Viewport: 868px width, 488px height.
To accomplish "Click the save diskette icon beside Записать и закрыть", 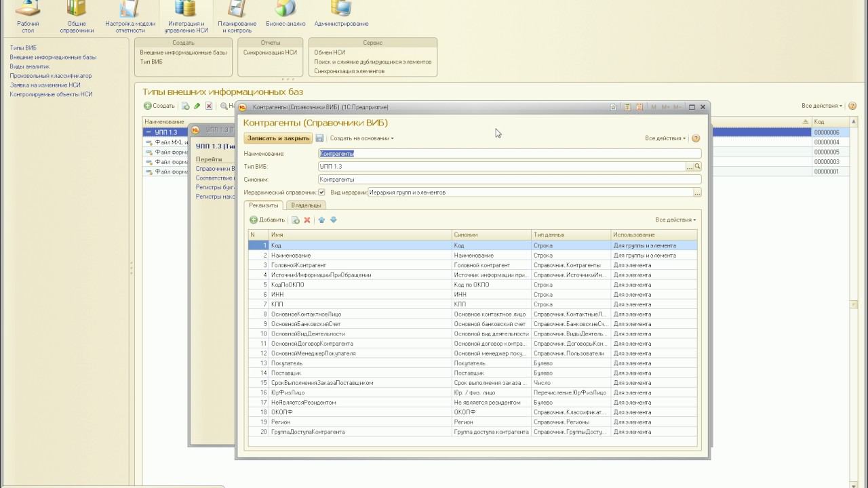I will tap(320, 138).
